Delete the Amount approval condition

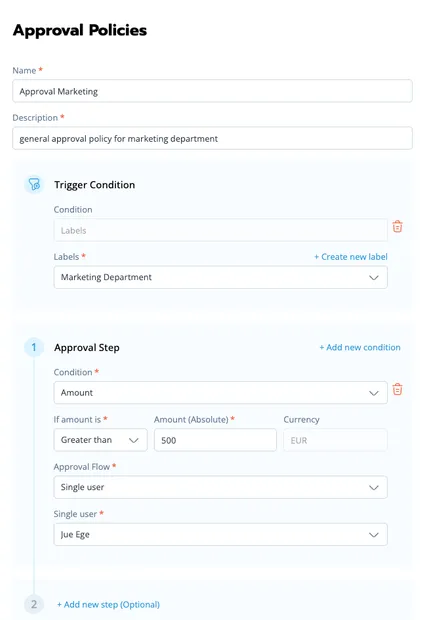[x=397, y=389]
